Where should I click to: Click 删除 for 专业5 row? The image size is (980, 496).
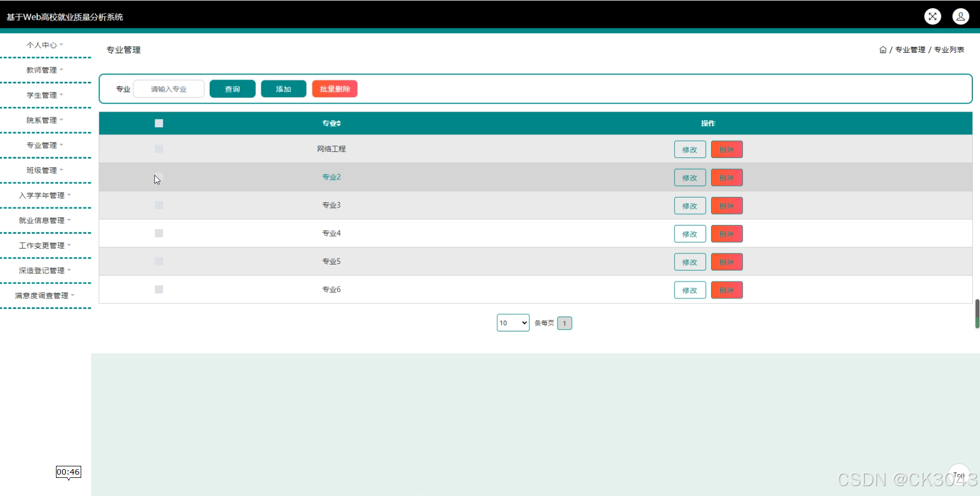coord(726,262)
